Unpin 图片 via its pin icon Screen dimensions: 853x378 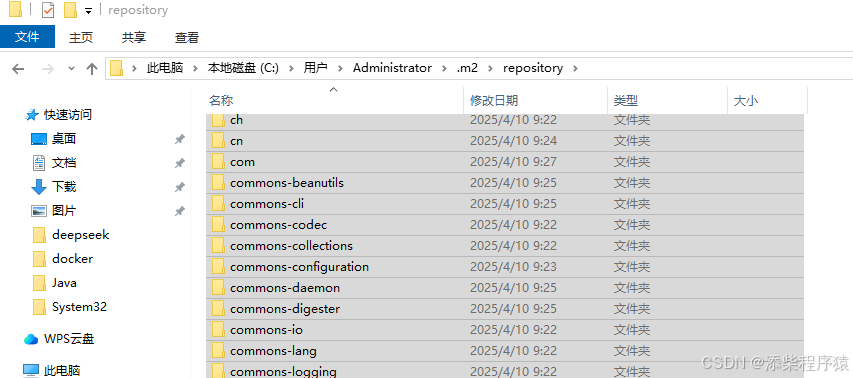pyautogui.click(x=179, y=211)
